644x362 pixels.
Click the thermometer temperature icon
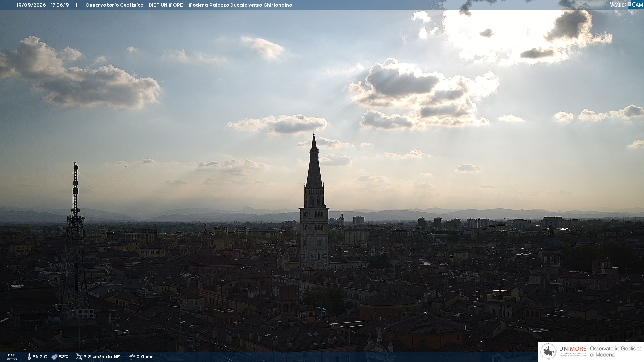tap(29, 357)
